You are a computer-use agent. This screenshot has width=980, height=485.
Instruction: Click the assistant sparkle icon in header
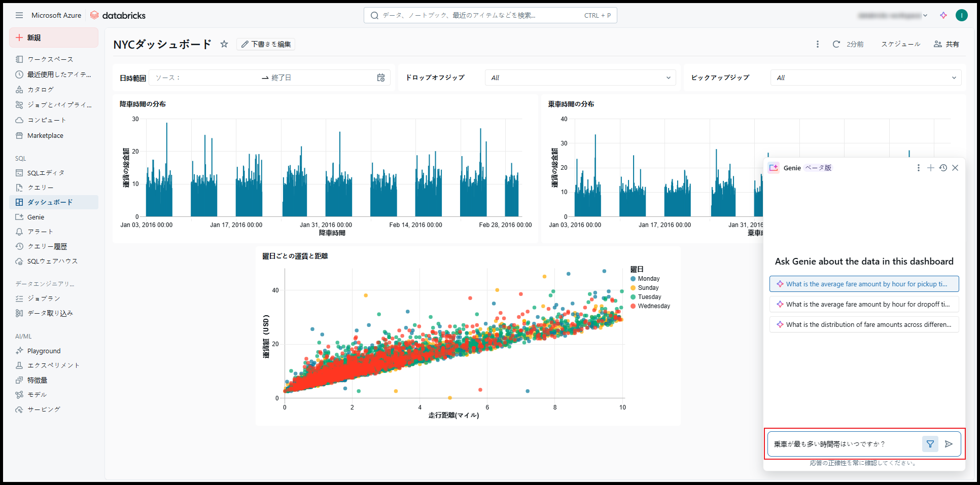click(x=943, y=15)
